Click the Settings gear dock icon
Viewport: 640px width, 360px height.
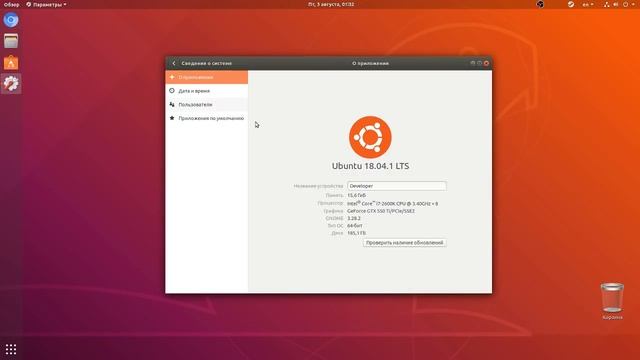click(11, 84)
